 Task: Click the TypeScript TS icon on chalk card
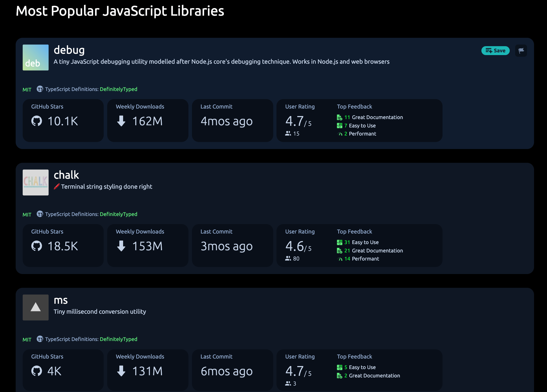tap(40, 214)
